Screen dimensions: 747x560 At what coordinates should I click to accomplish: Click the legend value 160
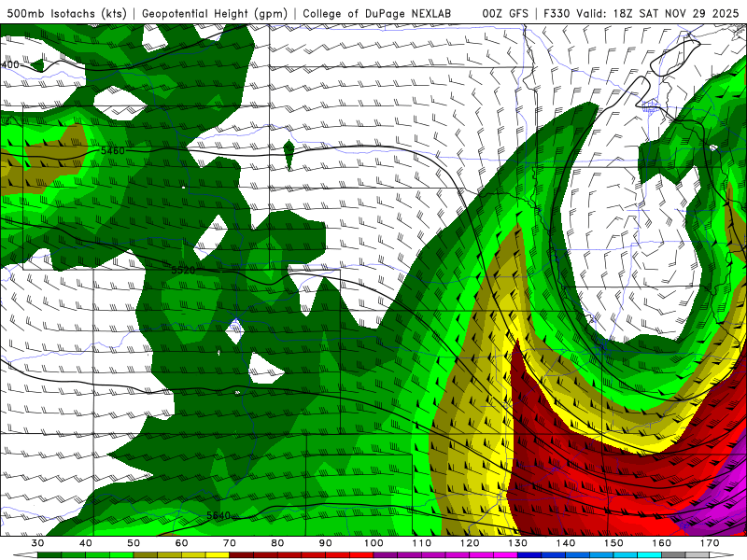pos(662,543)
